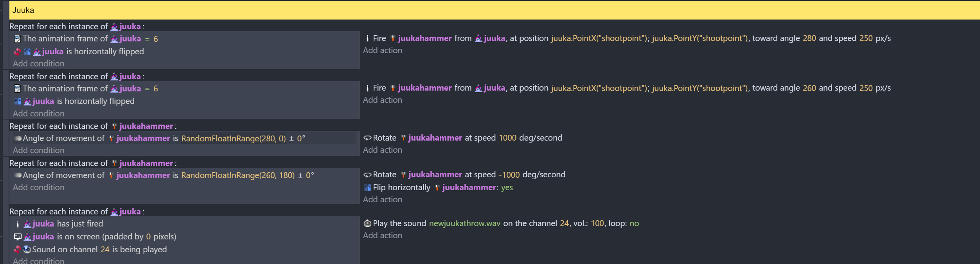Open the "=" operator in the first animation frame condition

pos(147,39)
